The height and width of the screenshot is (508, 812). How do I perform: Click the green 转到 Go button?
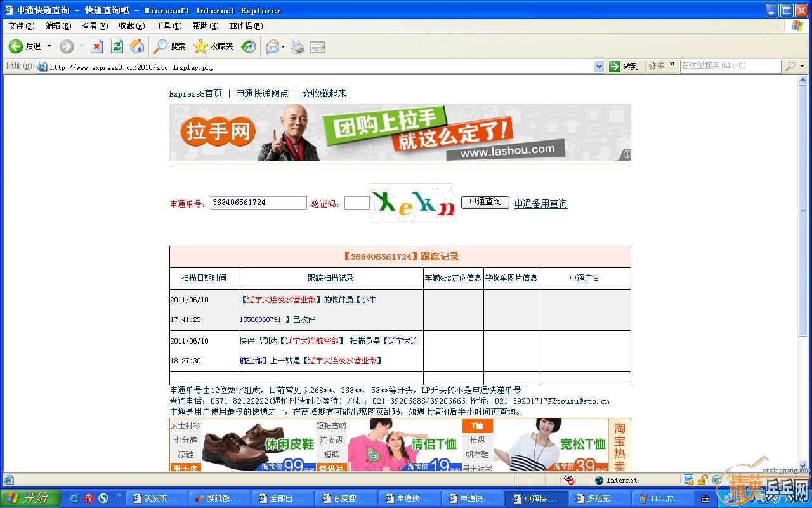pyautogui.click(x=624, y=67)
